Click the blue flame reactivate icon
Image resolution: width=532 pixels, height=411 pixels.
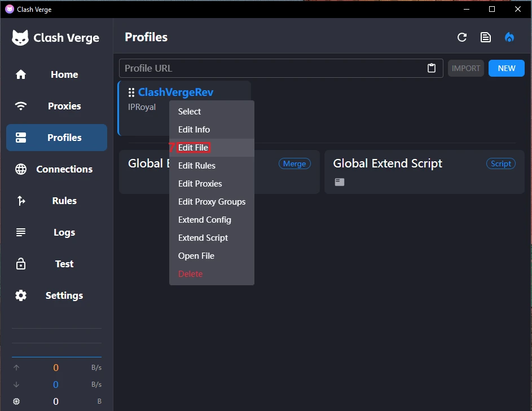tap(509, 37)
